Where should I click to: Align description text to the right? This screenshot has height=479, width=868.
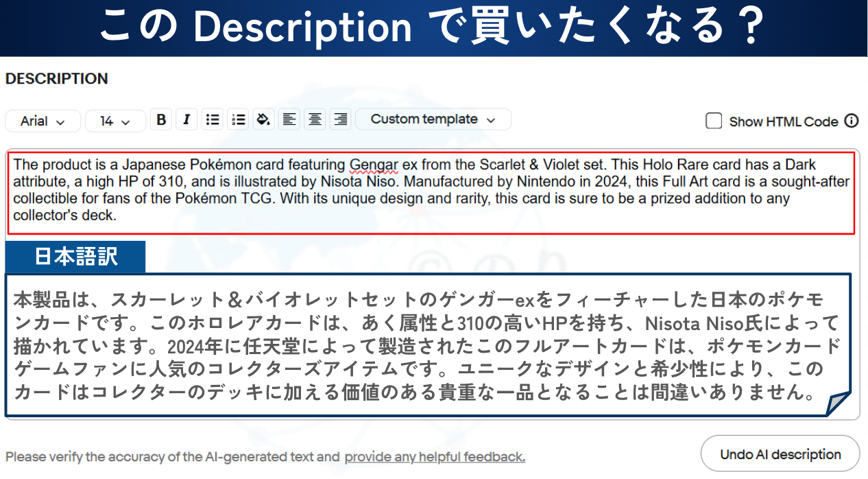[x=340, y=119]
